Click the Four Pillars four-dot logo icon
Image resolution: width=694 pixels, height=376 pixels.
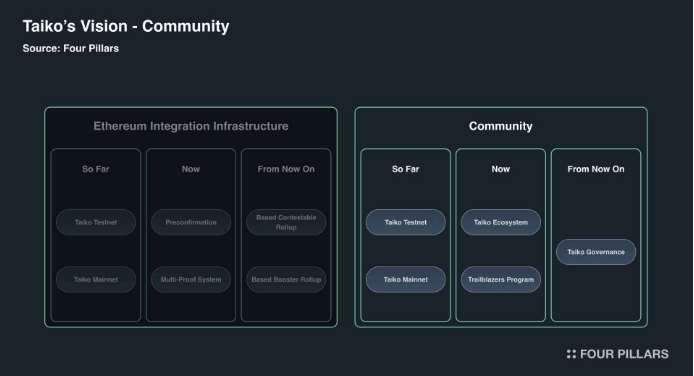point(571,354)
